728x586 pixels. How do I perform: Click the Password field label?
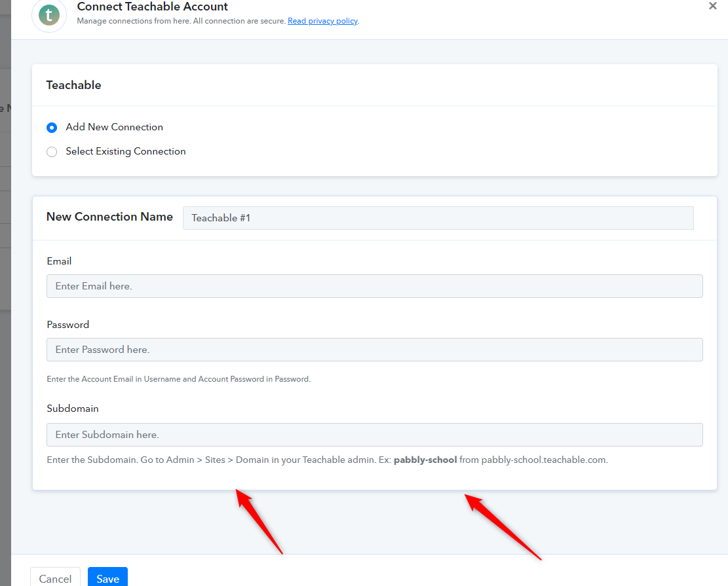67,325
